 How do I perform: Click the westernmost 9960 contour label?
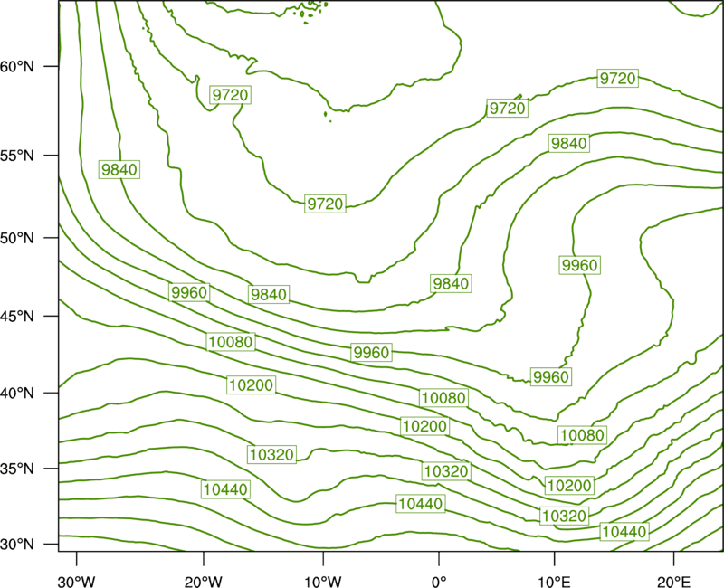tap(190, 292)
